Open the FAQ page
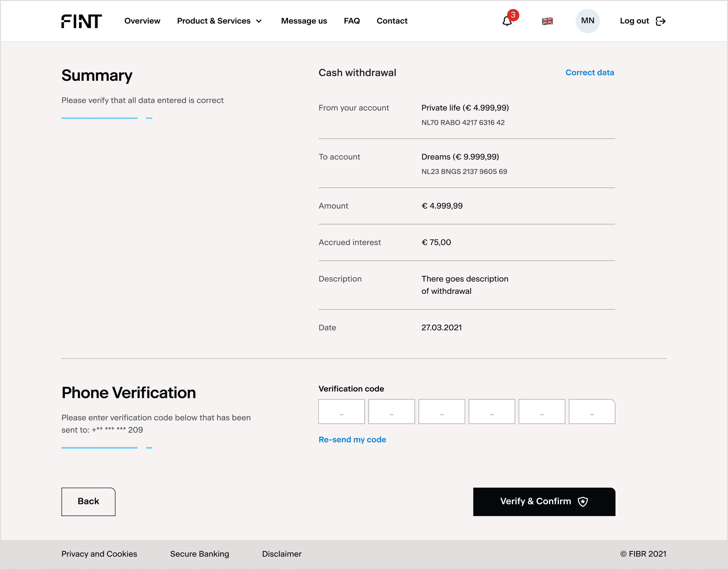 pyautogui.click(x=352, y=21)
